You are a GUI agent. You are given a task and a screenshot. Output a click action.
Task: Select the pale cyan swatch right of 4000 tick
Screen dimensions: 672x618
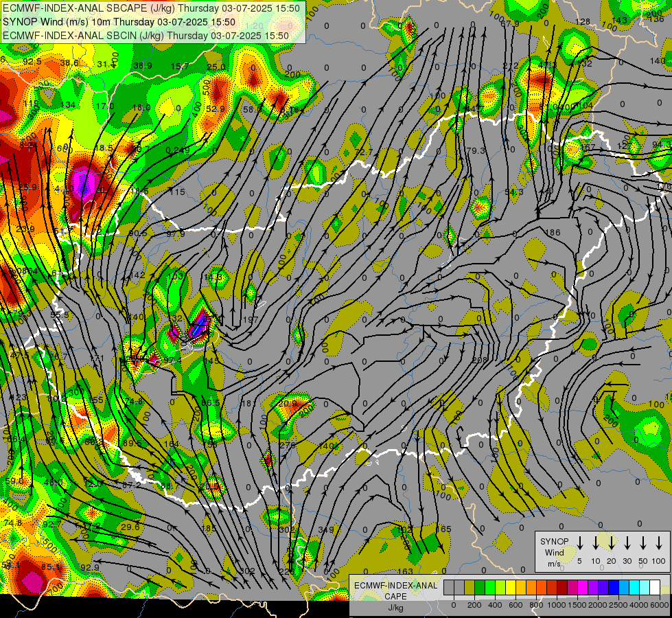645,587
